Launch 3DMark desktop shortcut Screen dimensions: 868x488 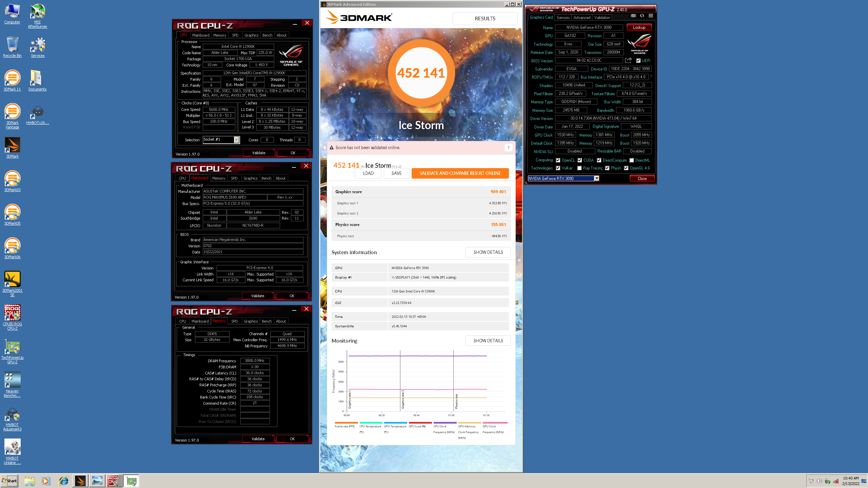click(12, 148)
